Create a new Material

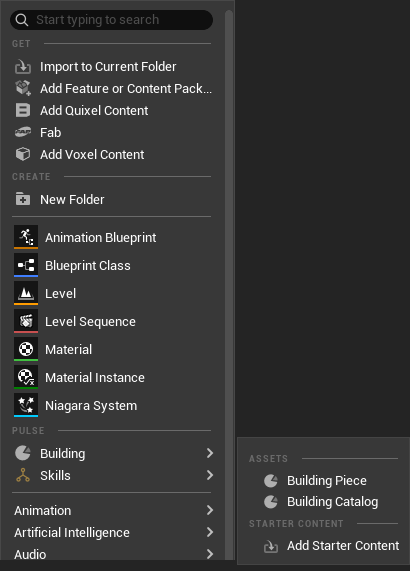click(112, 349)
